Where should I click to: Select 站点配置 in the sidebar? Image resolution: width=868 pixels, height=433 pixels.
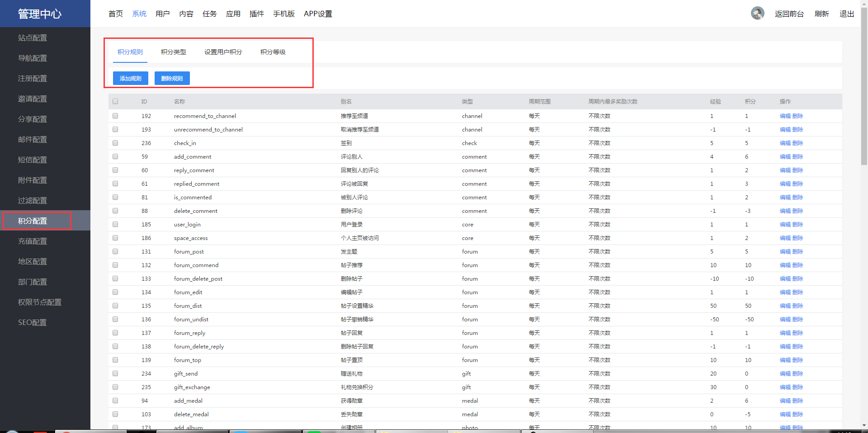pyautogui.click(x=33, y=38)
